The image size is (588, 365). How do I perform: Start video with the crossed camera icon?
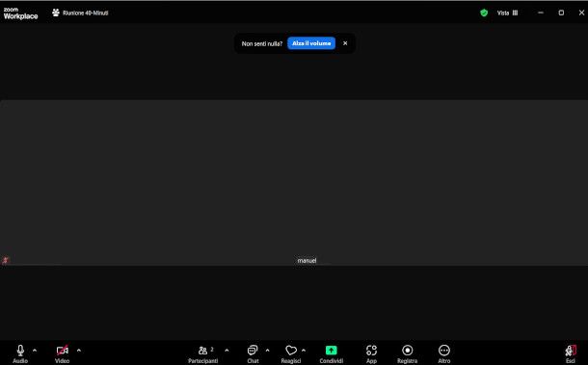(63, 351)
